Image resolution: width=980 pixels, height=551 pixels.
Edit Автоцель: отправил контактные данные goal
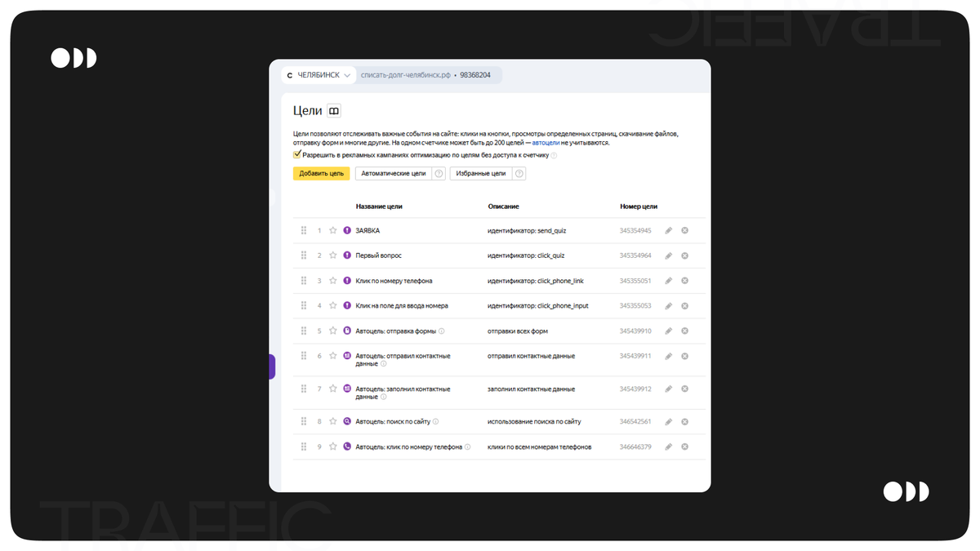(669, 357)
